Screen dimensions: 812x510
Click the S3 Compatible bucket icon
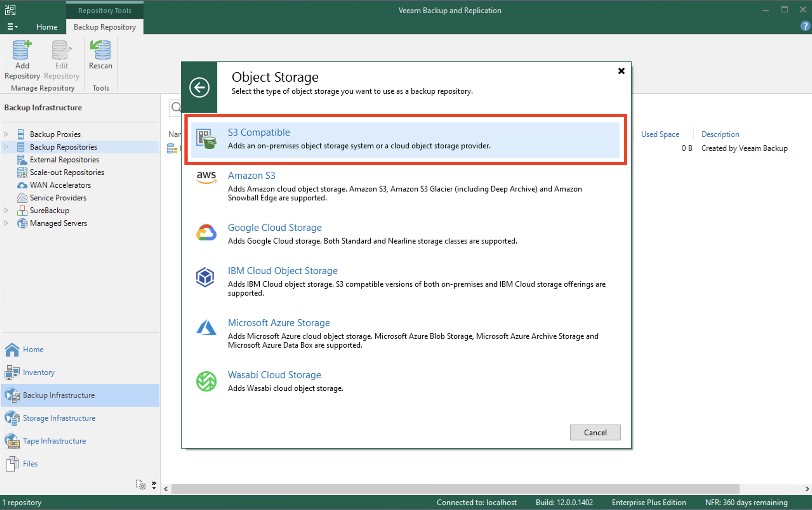point(206,139)
